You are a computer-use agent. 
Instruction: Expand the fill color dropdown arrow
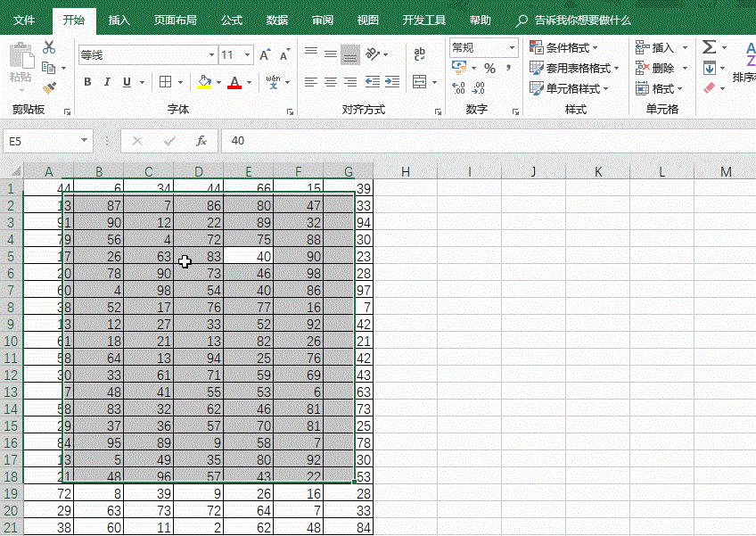(219, 83)
